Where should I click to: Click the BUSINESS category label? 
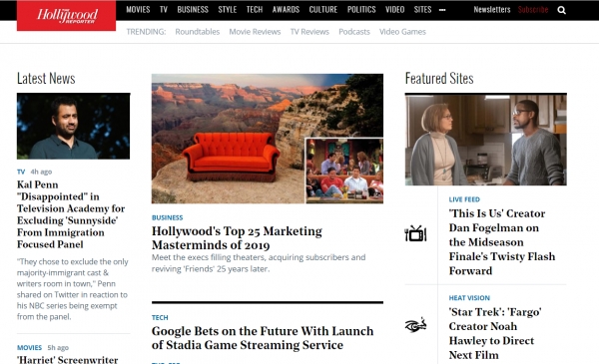click(168, 217)
